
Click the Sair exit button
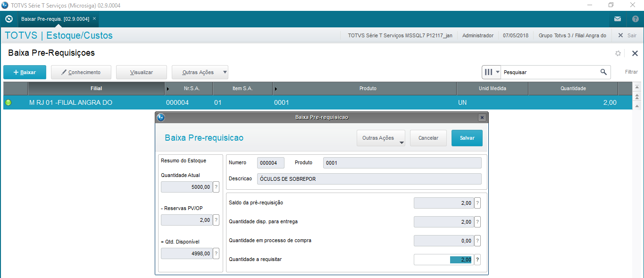click(627, 35)
